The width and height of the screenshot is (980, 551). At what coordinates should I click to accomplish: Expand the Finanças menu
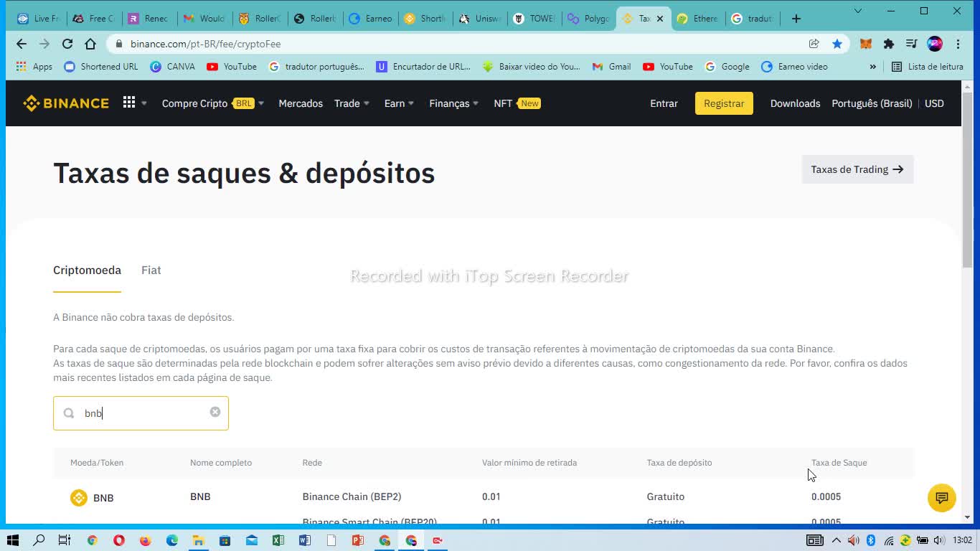[x=454, y=103]
